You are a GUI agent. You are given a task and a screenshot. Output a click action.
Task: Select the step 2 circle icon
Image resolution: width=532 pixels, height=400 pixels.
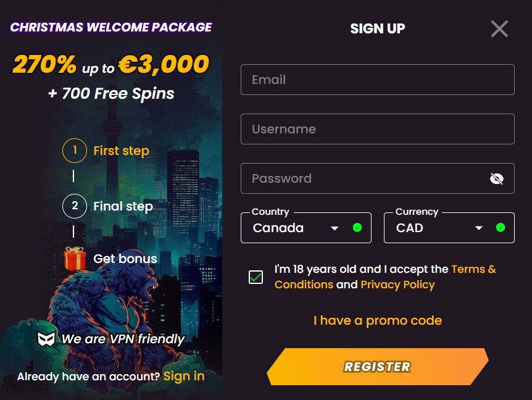(74, 206)
